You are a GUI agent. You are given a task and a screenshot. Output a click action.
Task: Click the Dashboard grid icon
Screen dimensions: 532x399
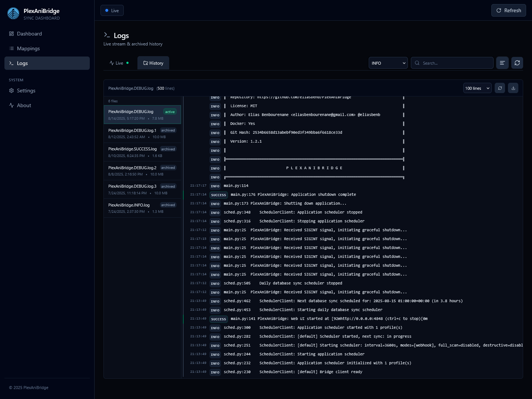click(x=11, y=34)
